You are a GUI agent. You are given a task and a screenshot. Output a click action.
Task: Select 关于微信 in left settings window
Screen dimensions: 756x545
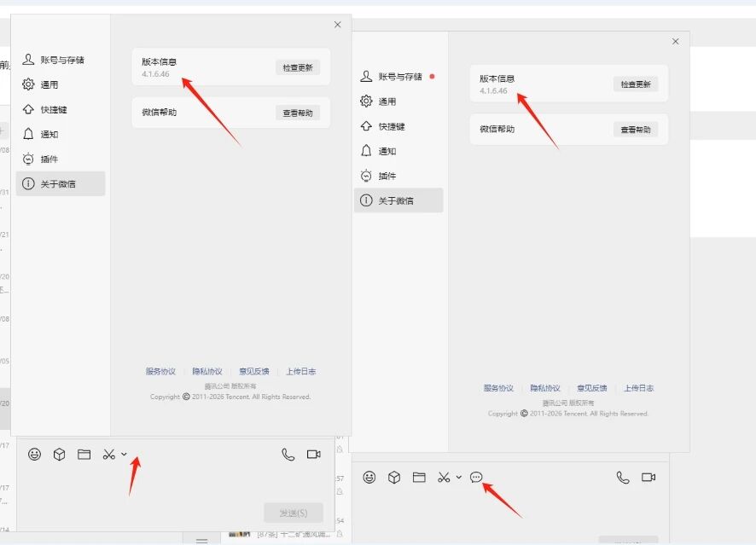click(61, 183)
